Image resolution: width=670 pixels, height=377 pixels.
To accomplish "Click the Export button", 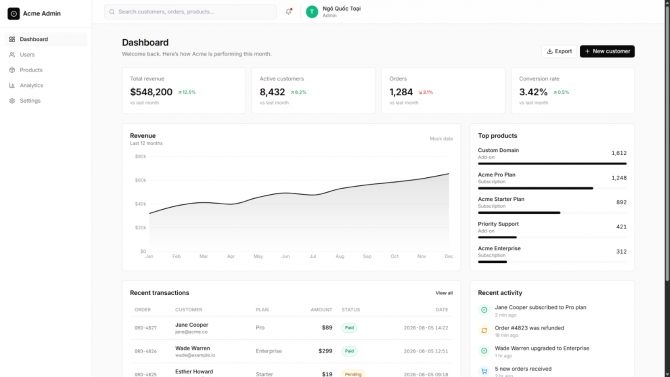I will coord(559,51).
